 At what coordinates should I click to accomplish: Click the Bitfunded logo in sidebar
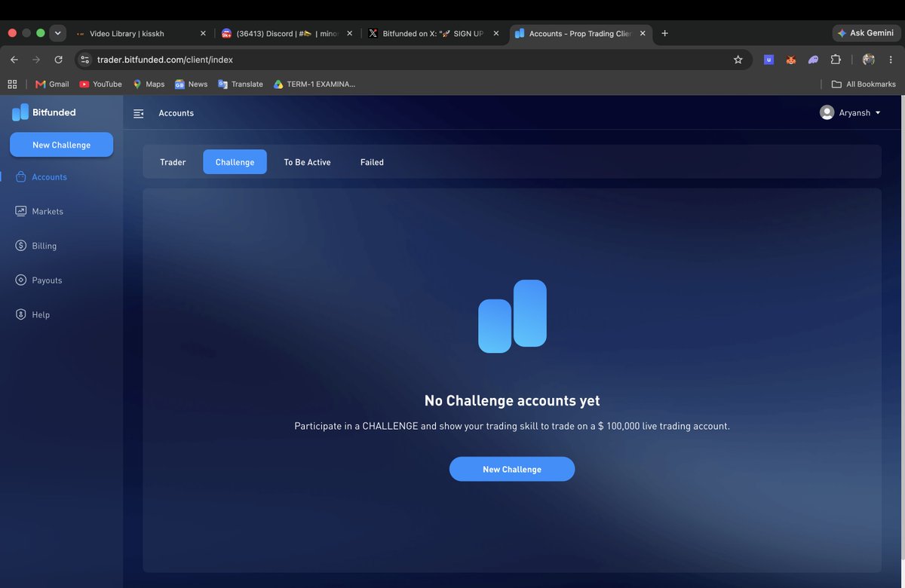(x=44, y=112)
